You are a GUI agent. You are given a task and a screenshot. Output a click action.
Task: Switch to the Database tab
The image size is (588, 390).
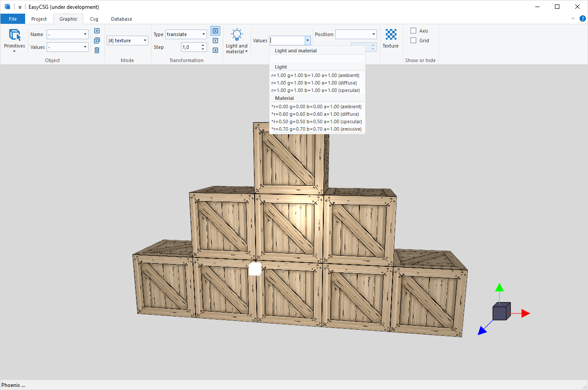tap(122, 19)
